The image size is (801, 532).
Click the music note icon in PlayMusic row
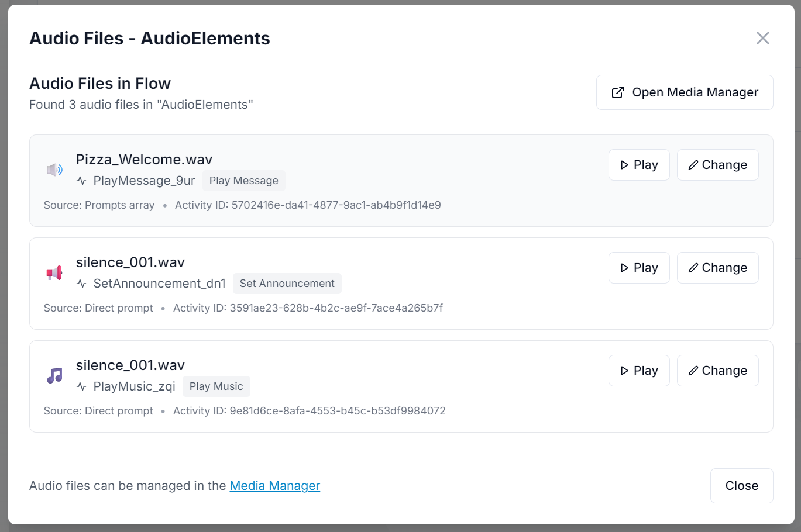[54, 375]
